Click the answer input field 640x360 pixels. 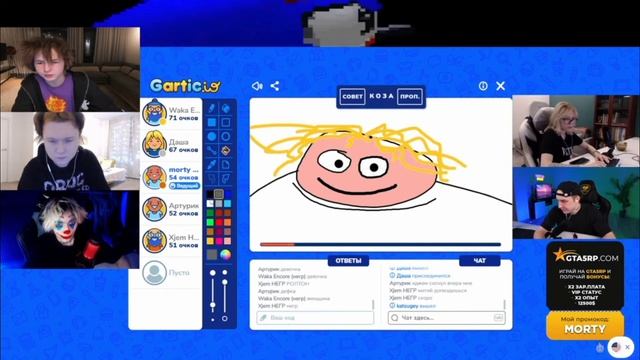pyautogui.click(x=315, y=318)
